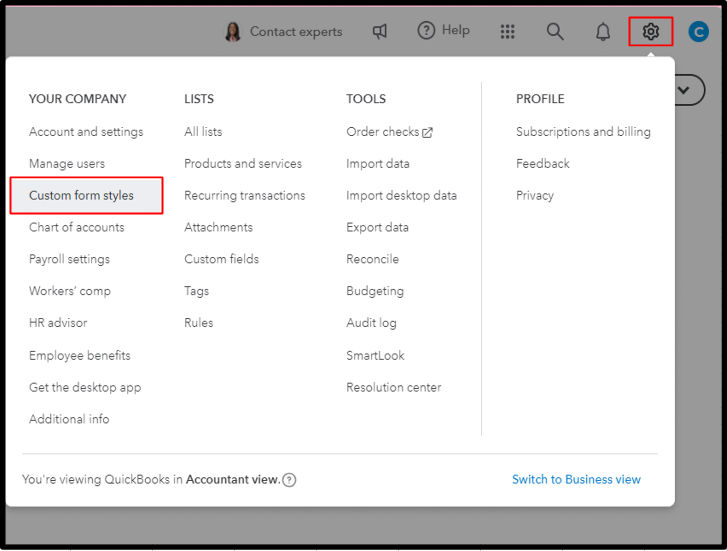Go to Subscriptions and billing

[583, 131]
